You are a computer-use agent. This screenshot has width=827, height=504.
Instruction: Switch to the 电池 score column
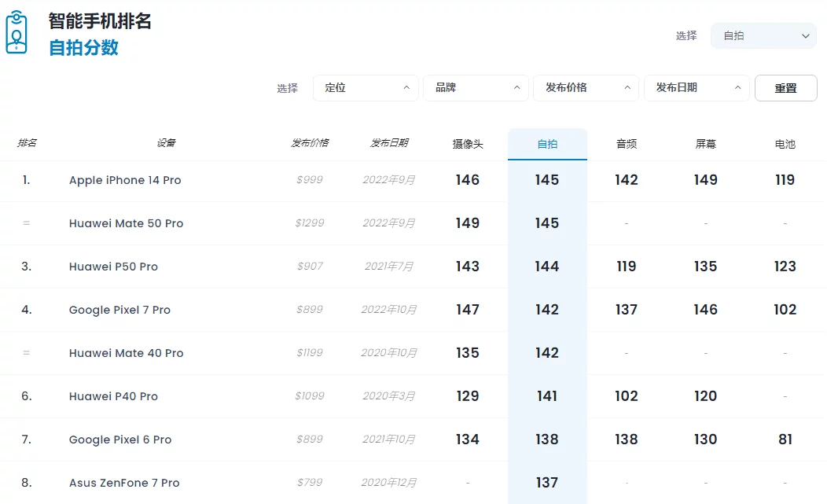pos(785,144)
